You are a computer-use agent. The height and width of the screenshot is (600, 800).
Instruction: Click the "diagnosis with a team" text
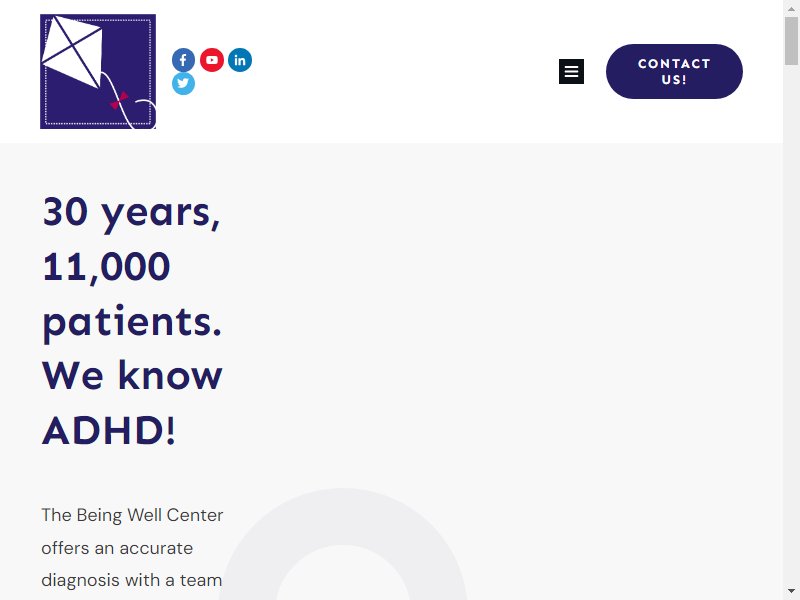click(x=132, y=581)
